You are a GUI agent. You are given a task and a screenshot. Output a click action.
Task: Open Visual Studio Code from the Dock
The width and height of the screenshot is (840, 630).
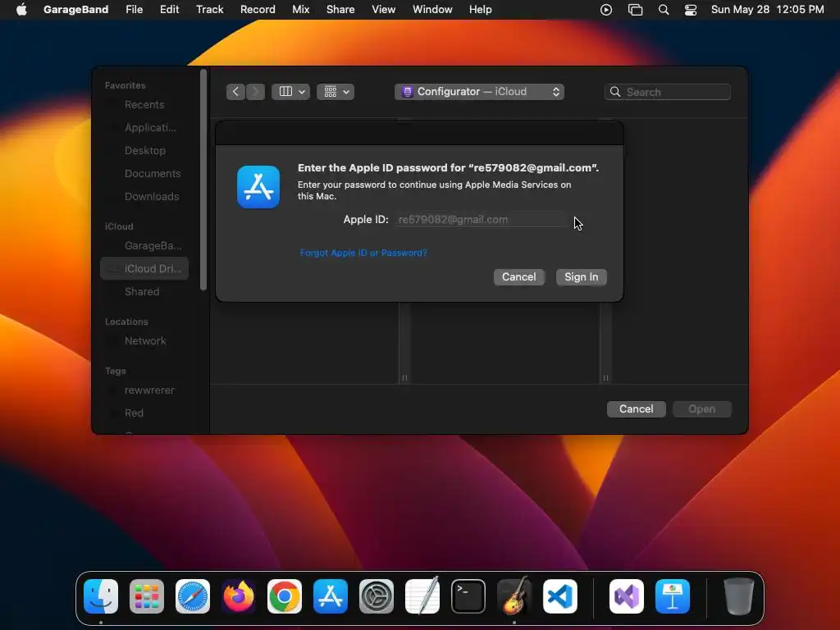pyautogui.click(x=559, y=596)
